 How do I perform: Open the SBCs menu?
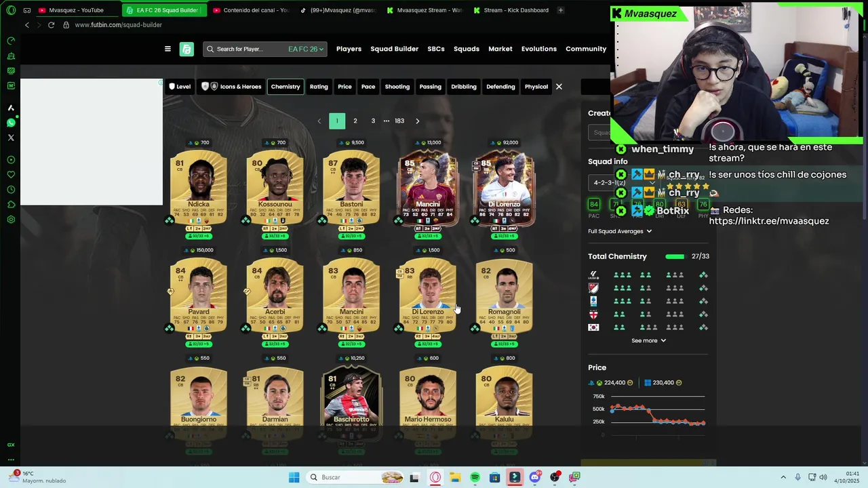point(436,49)
